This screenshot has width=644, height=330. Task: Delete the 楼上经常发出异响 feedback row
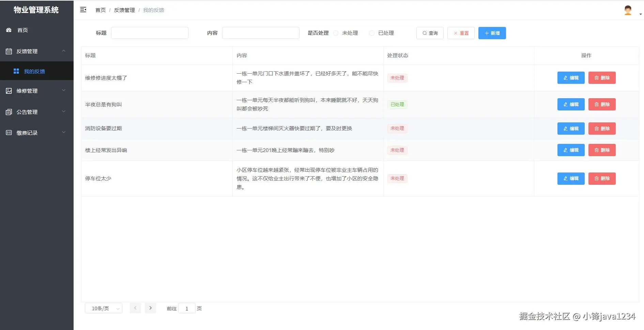click(602, 150)
